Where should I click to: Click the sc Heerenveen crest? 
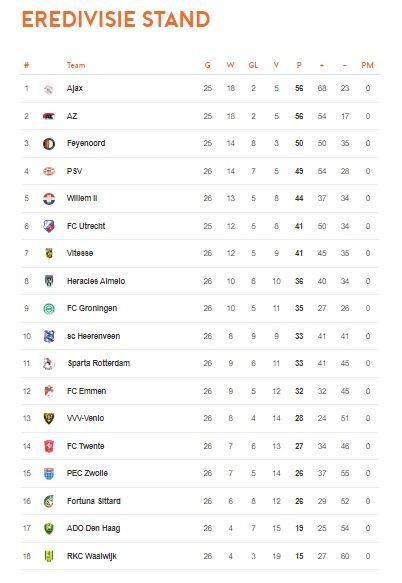[49, 336]
